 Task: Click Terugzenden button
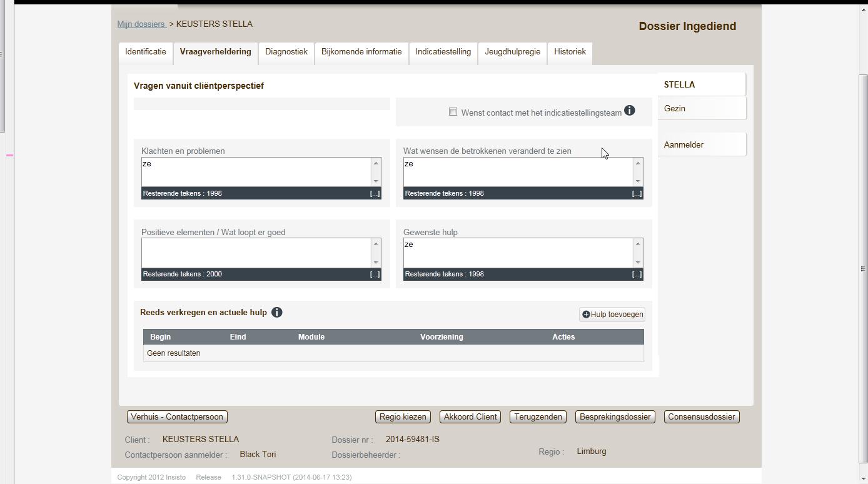tap(538, 417)
